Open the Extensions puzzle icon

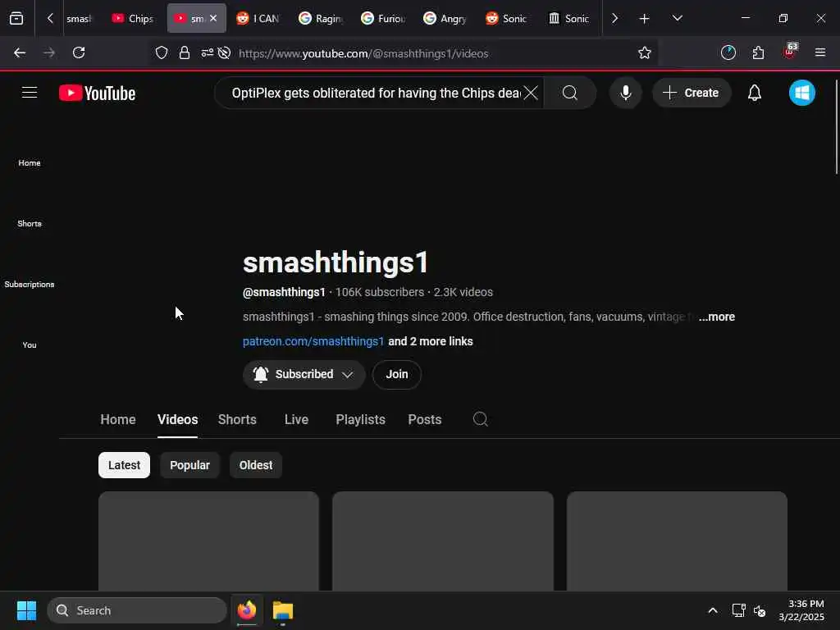coord(758,52)
